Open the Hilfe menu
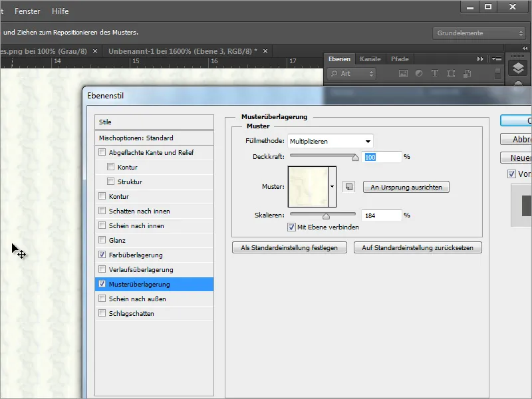Screen dimensions: 532x399 coord(60,11)
